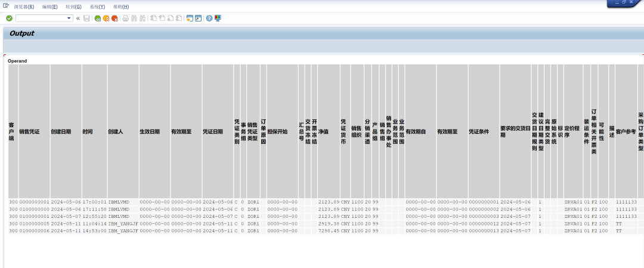
Task: Open Customize Local Layout monitor icon
Action: (218, 19)
